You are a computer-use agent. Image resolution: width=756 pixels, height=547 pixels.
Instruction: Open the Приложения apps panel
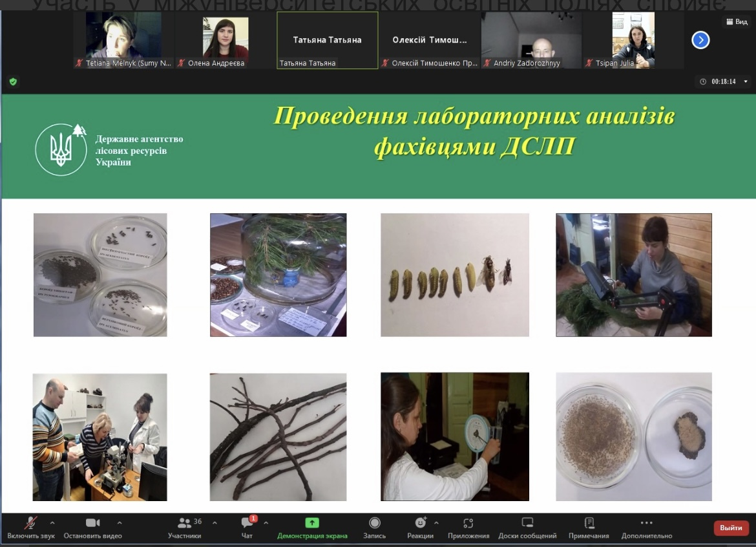[468, 523]
